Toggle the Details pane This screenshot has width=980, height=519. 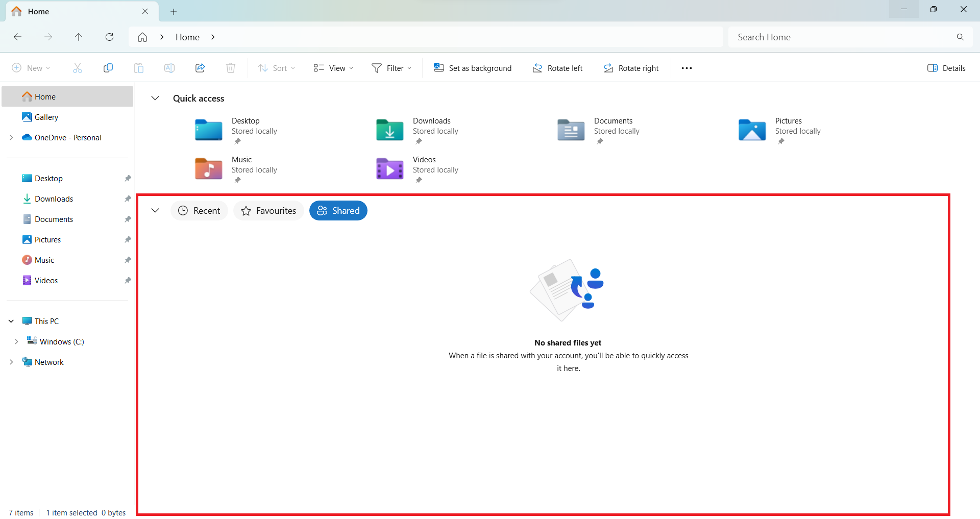(946, 67)
